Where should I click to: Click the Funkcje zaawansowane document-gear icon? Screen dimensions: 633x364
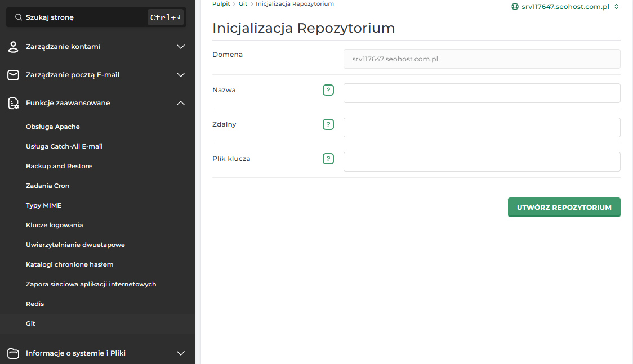[x=14, y=103]
